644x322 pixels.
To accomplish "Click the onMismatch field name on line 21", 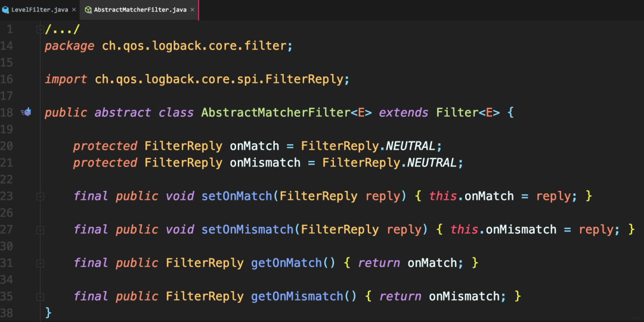I will 265,163.
